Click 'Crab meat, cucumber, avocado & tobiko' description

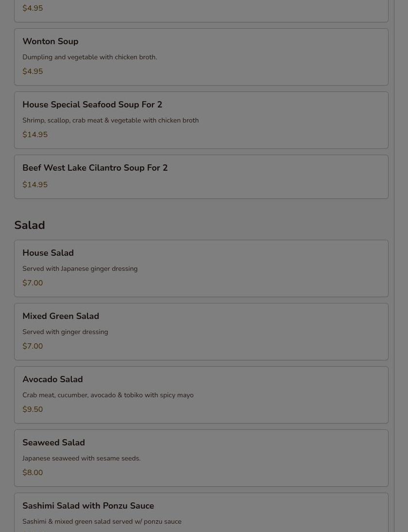click(x=108, y=395)
